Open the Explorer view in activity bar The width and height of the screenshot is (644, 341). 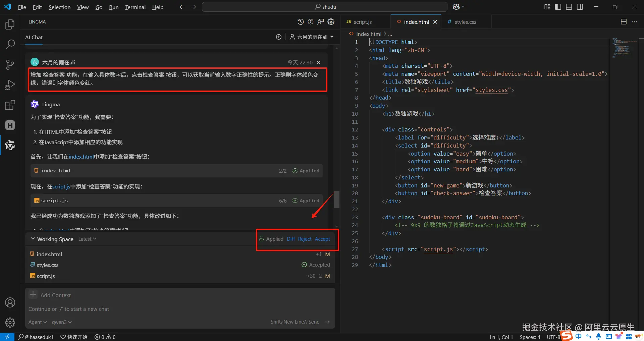coord(10,24)
